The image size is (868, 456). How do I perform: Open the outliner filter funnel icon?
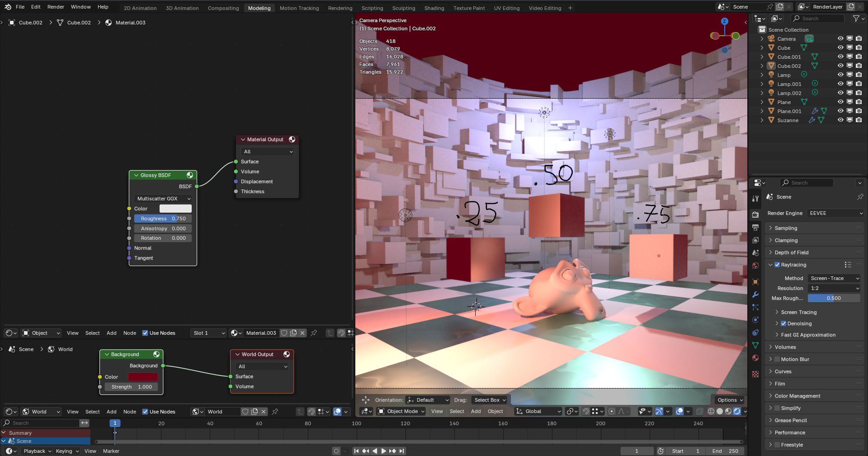tap(856, 19)
